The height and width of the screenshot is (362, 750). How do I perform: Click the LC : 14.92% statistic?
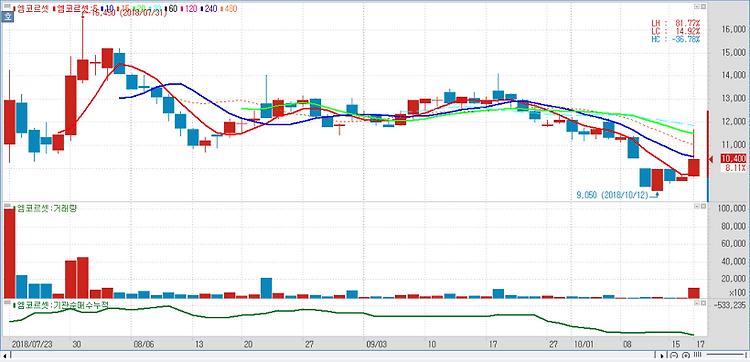(x=676, y=31)
